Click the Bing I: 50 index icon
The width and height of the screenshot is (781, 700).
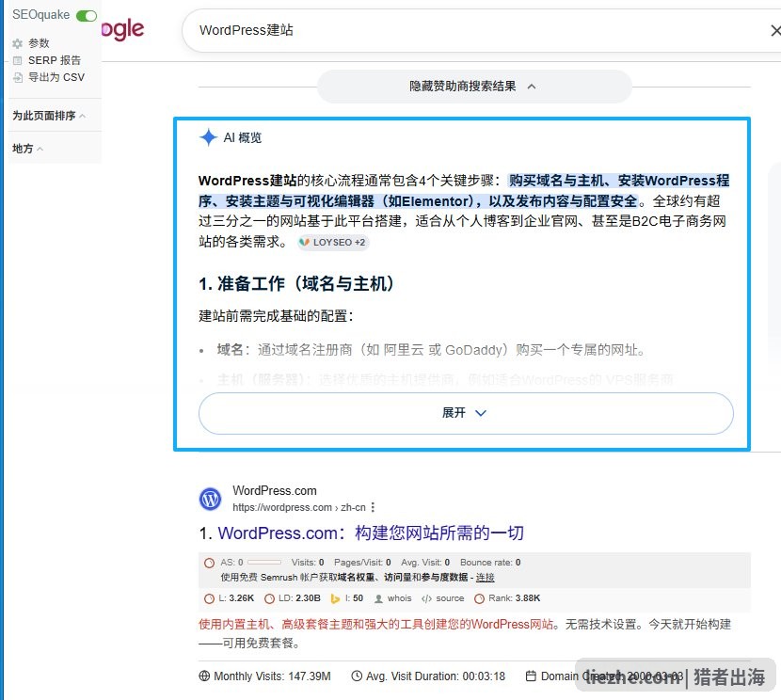pyautogui.click(x=335, y=598)
